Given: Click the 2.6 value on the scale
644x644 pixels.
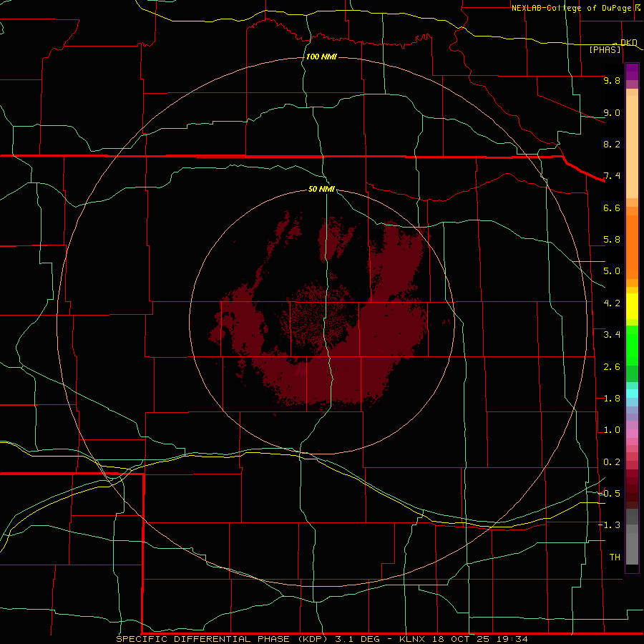Looking at the screenshot, I should (612, 367).
